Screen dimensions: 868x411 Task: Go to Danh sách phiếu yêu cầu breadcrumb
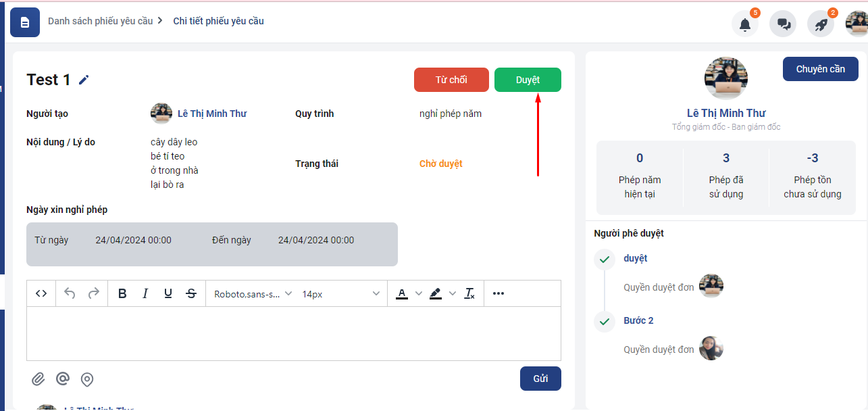point(100,21)
